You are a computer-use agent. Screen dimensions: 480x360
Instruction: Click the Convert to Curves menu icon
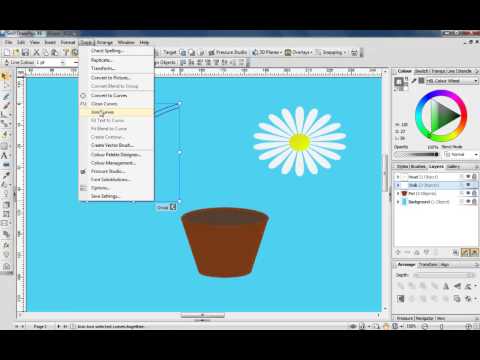(83, 95)
